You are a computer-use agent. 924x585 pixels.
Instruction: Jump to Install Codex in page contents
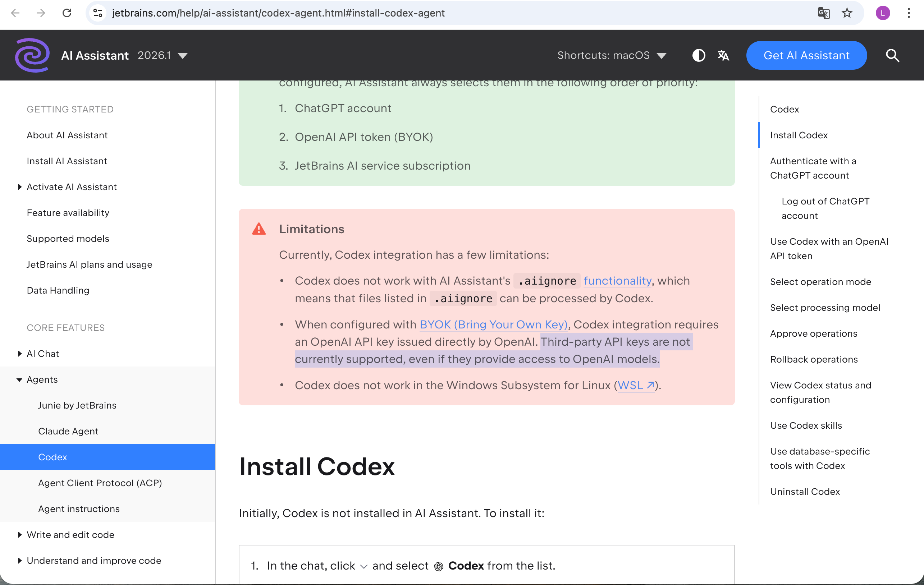click(x=799, y=135)
